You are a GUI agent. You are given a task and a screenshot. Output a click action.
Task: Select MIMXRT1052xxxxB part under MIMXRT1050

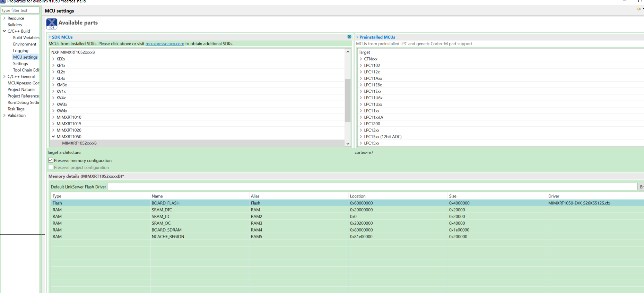(79, 143)
